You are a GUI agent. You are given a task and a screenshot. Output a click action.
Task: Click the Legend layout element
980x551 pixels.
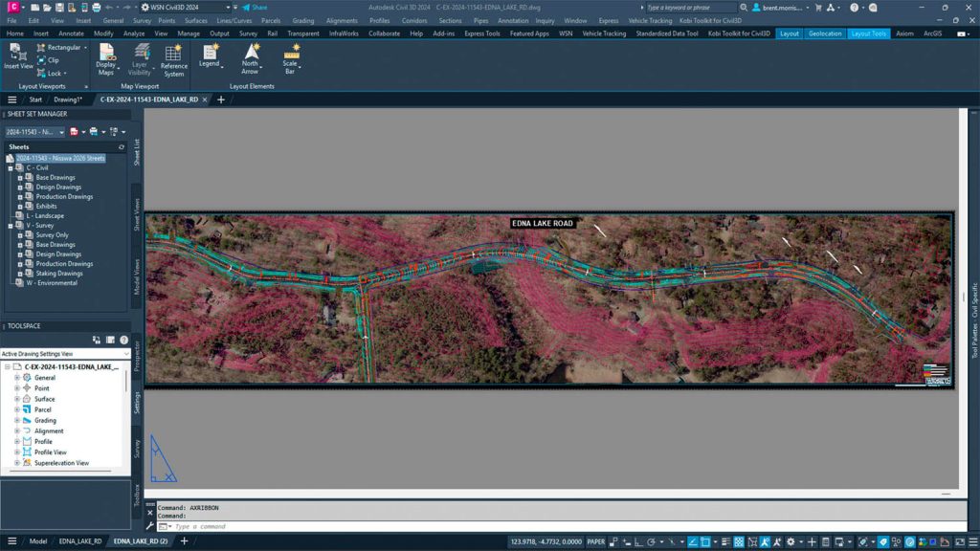point(210,55)
